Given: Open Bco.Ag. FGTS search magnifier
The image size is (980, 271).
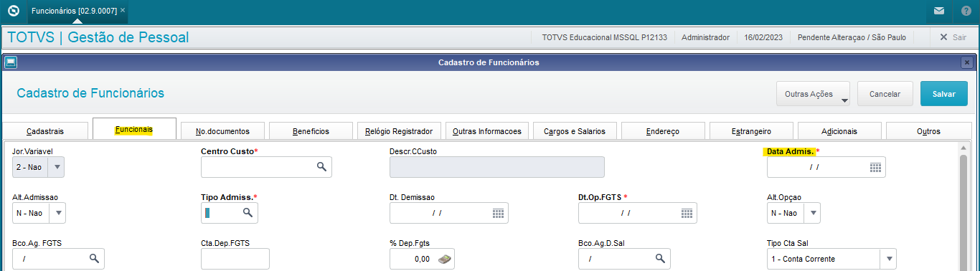Looking at the screenshot, I should pyautogui.click(x=94, y=258).
